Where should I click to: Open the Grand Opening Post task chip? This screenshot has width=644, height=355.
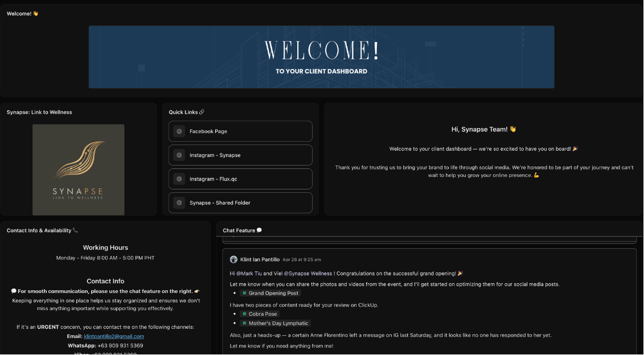270,293
